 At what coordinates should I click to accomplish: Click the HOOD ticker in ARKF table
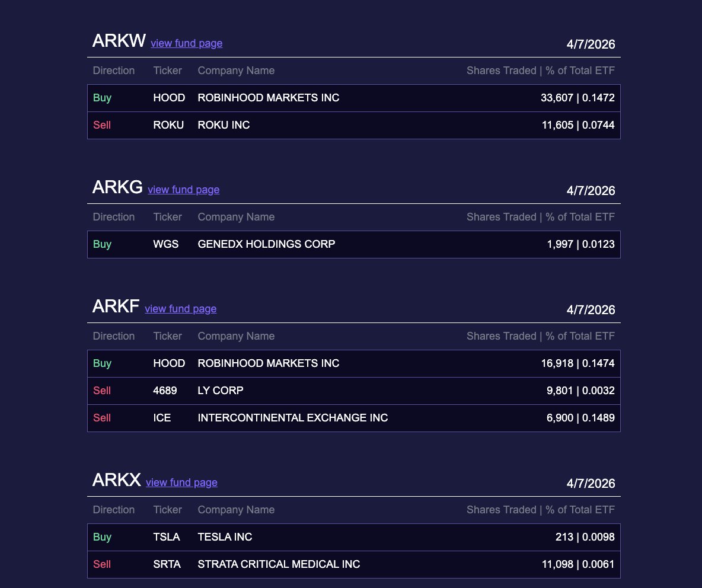pyautogui.click(x=169, y=363)
